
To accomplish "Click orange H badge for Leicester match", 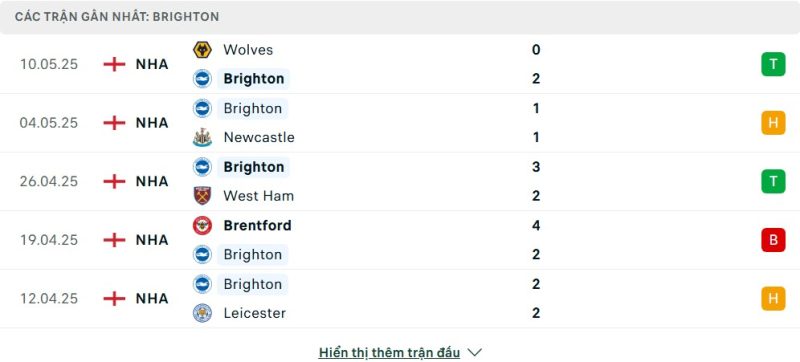I will (773, 298).
